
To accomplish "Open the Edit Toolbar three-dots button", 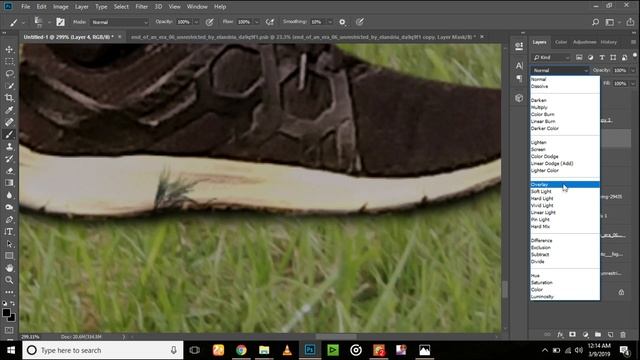I will (x=9, y=292).
